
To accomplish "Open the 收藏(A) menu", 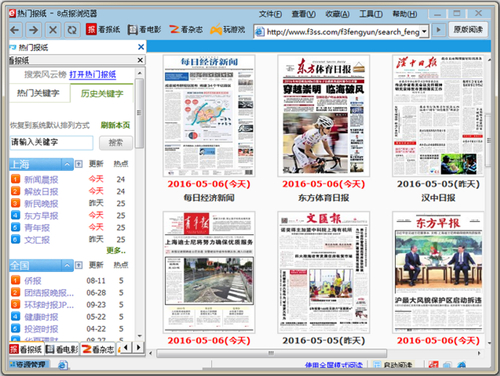I will (337, 14).
